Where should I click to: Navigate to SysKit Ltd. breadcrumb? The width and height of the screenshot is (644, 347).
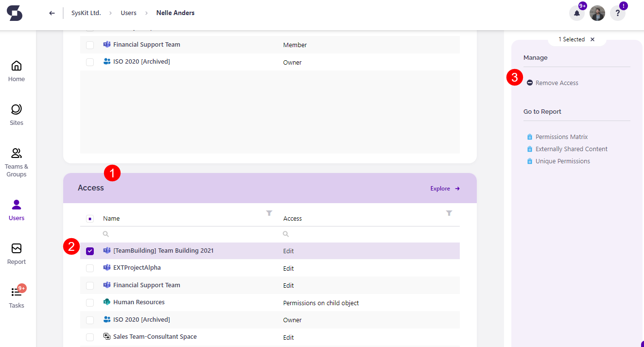tap(86, 13)
